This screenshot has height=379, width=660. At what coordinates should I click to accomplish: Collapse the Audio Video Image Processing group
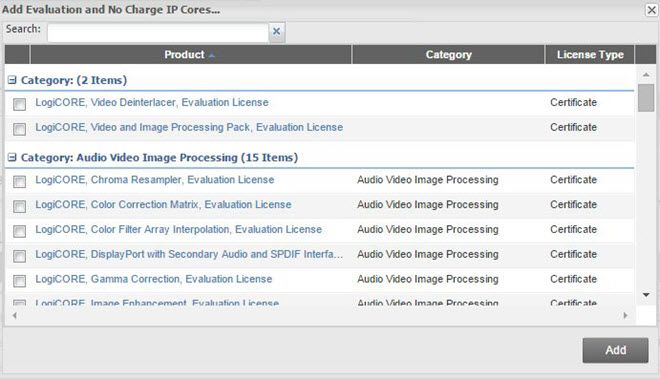pyautogui.click(x=12, y=157)
